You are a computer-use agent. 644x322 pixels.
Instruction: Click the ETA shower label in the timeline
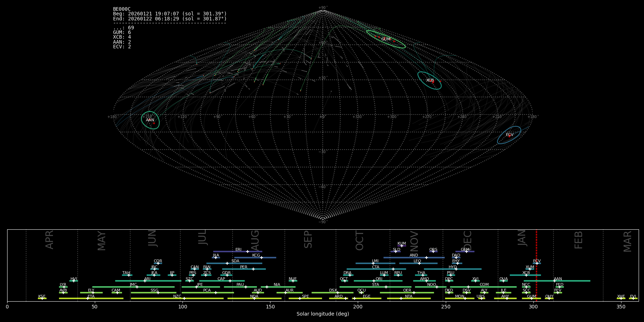(91, 297)
